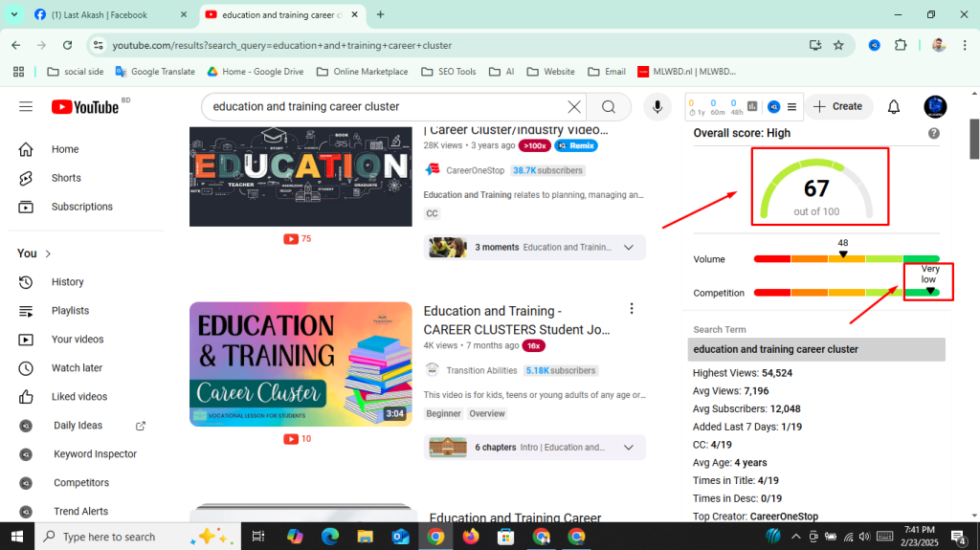Open Microsoft Edge from taskbar
980x550 pixels.
(330, 537)
